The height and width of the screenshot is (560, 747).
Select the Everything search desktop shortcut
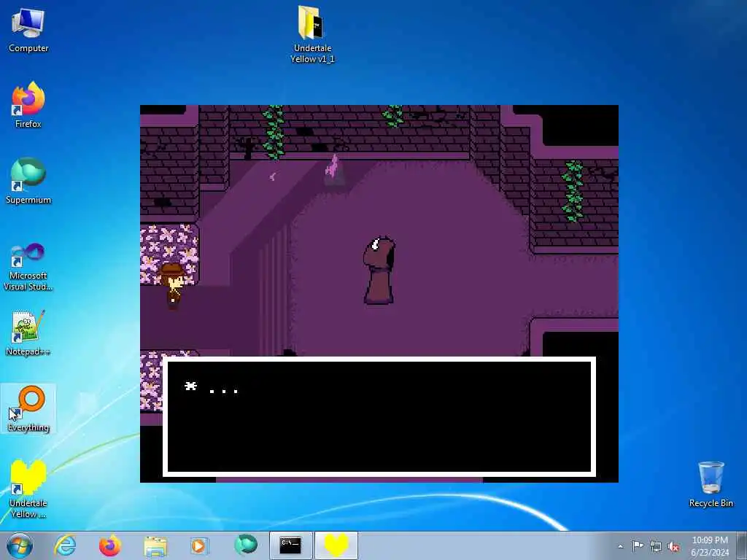[28, 408]
